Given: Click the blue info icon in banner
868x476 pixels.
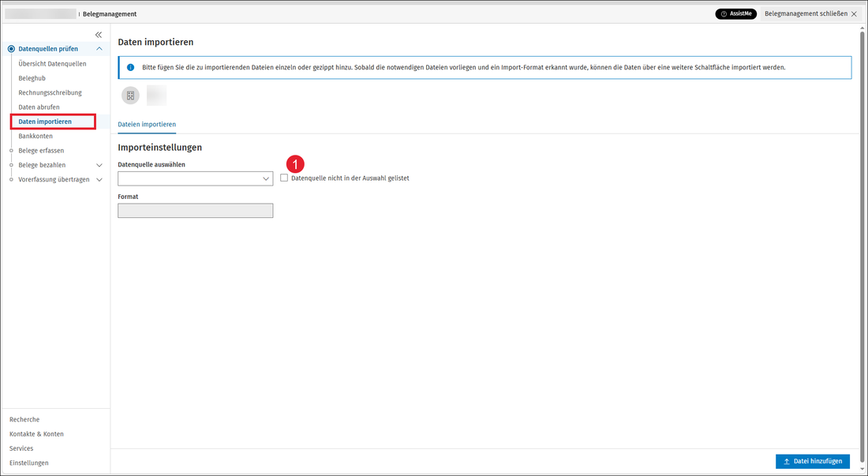Looking at the screenshot, I should click(x=131, y=68).
